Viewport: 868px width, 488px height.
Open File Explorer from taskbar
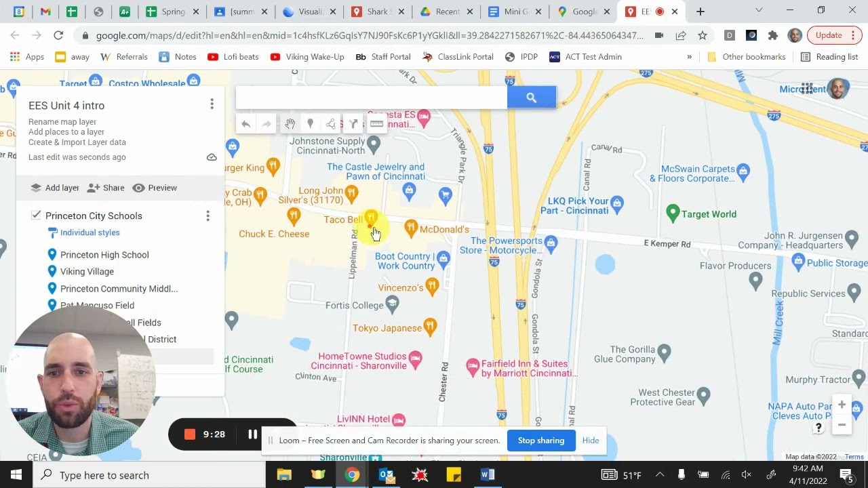coord(284,474)
